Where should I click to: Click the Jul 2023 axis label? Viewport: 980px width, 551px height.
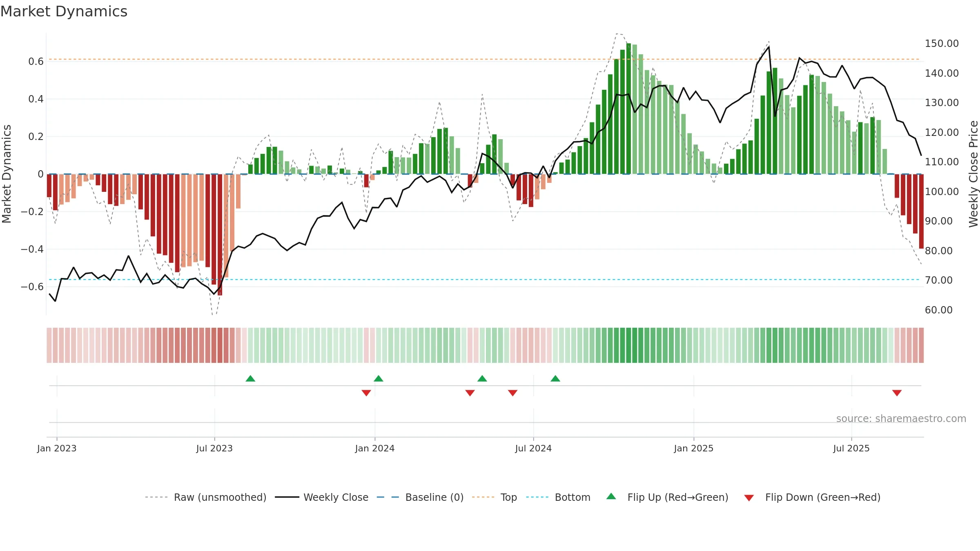pos(214,448)
